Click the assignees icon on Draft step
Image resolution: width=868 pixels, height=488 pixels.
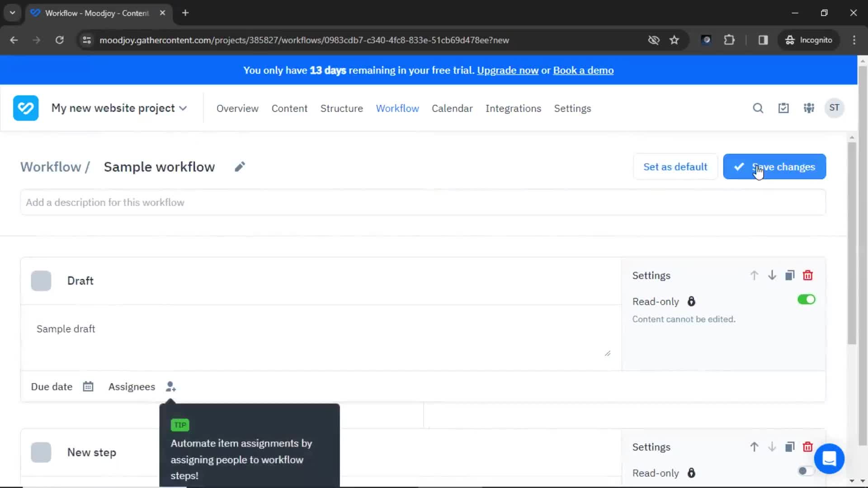point(171,387)
